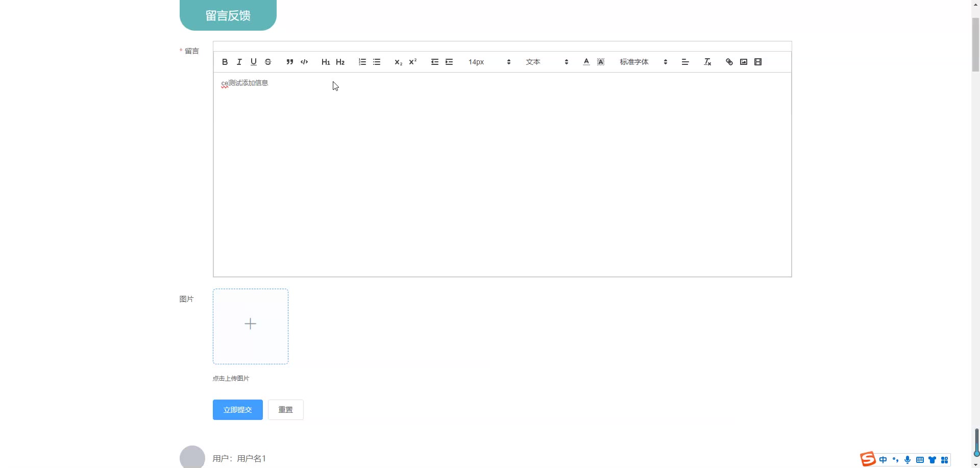Apply superscript formatting
This screenshot has height=468, width=980.
[x=413, y=62]
